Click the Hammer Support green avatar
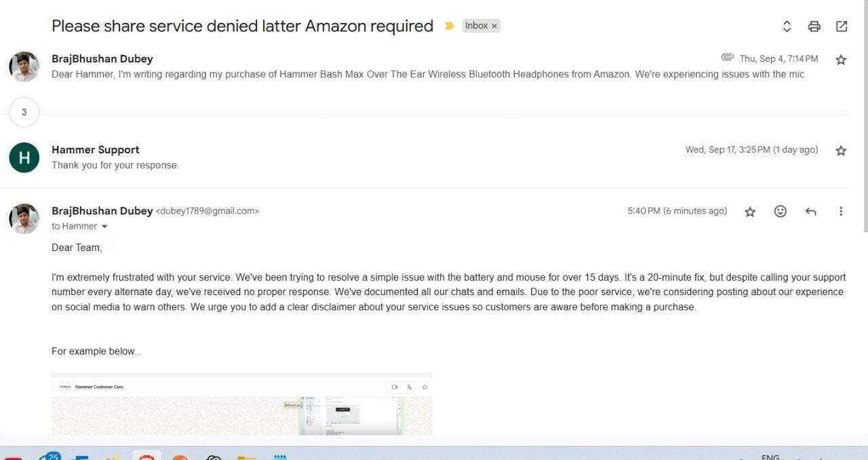The image size is (868, 460). pos(24,157)
